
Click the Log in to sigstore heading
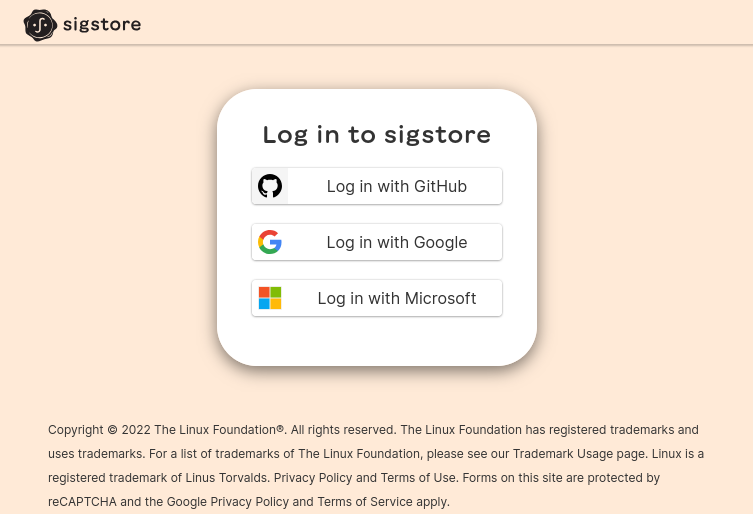tap(377, 135)
